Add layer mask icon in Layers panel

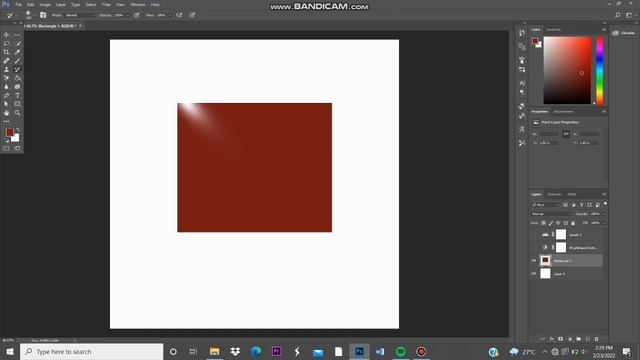561,339
